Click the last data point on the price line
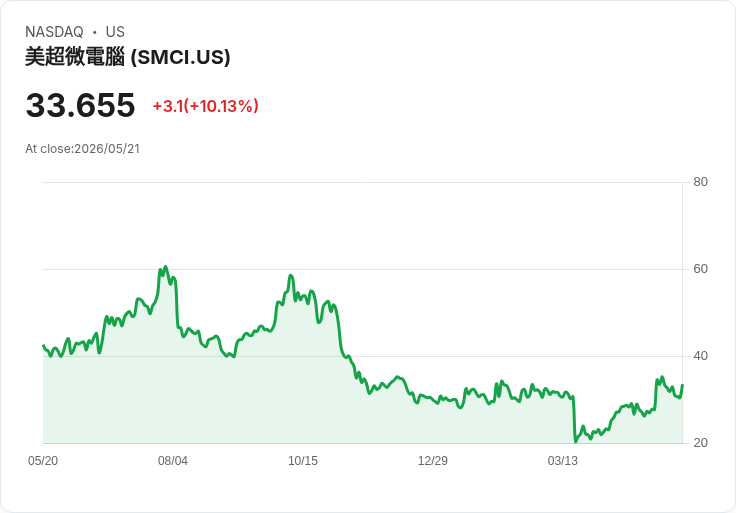The height and width of the screenshot is (513, 736). (x=682, y=385)
